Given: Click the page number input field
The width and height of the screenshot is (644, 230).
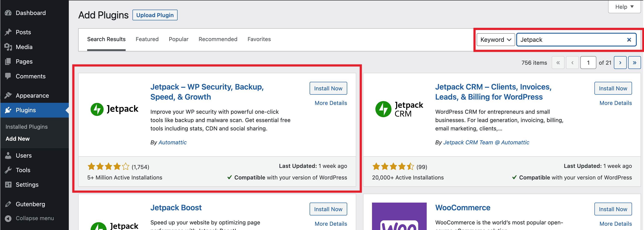Looking at the screenshot, I should tap(588, 62).
